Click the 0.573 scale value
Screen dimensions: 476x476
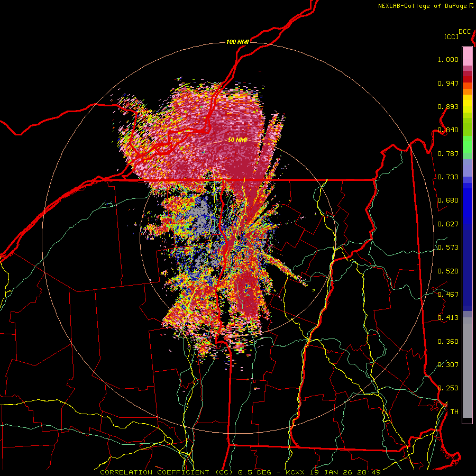[448, 248]
